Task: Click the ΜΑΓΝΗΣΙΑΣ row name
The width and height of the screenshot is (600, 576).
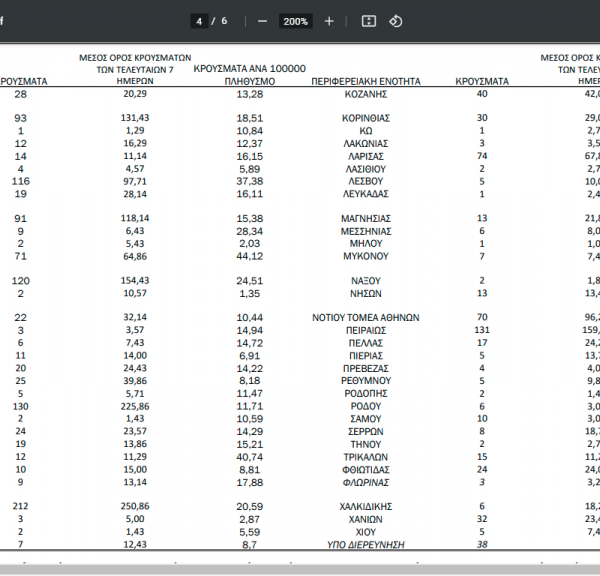Action: coord(366,219)
